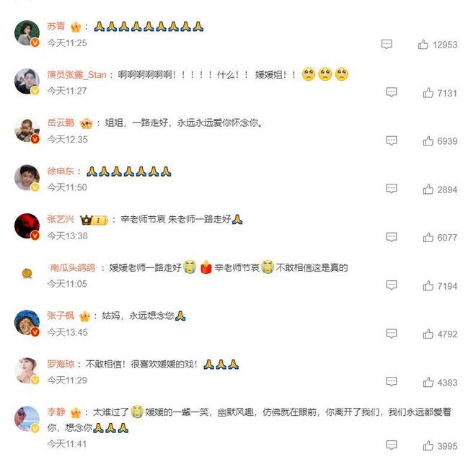
Task: Open 演员张蕾_Stan username link
Action: coord(76,75)
